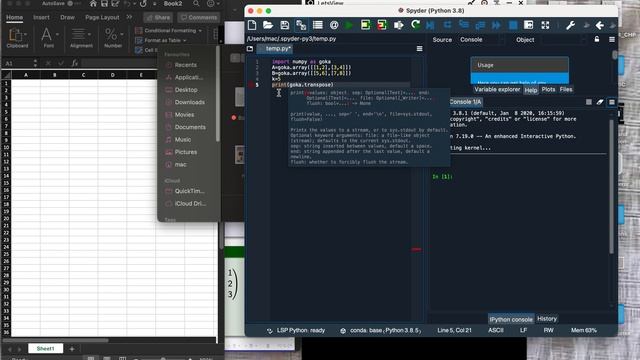This screenshot has height=360, width=640.
Task: Open the outline list icon in Spyder toolbar
Action: pos(318,25)
